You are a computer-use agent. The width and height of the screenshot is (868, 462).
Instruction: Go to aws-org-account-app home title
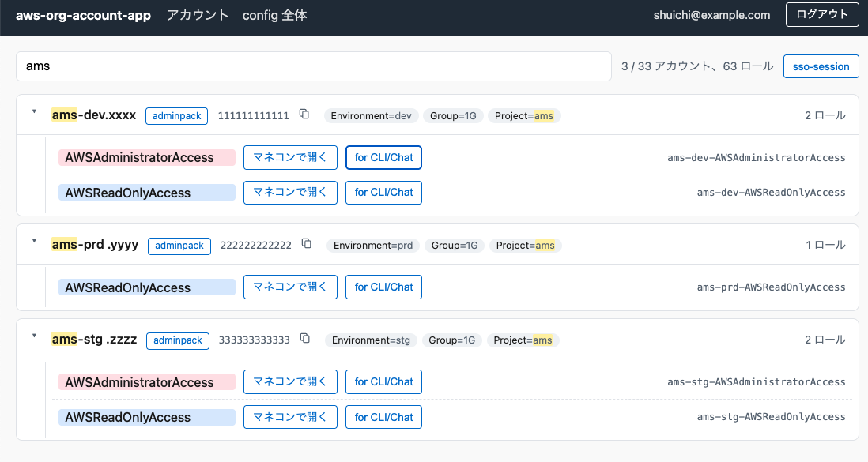click(83, 16)
